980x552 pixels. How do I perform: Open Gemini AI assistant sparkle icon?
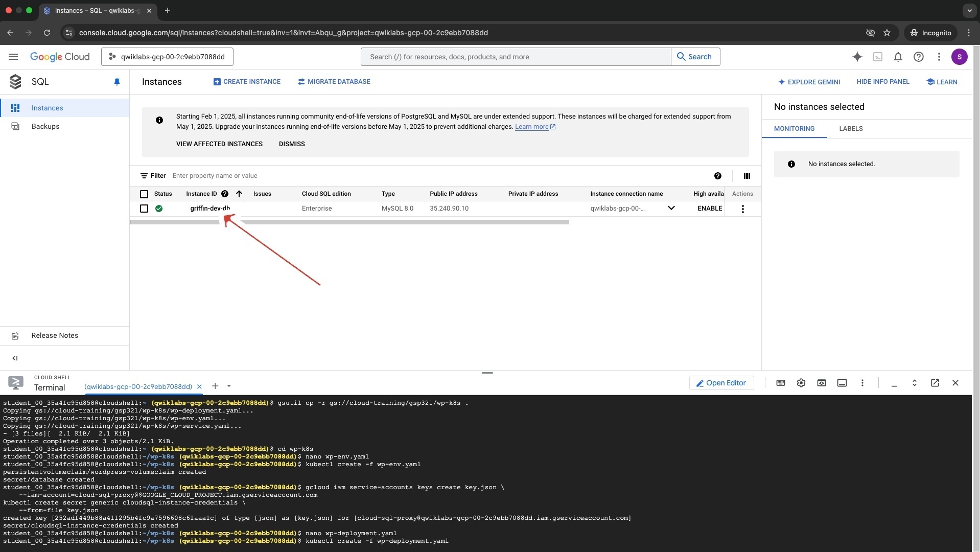pos(857,57)
